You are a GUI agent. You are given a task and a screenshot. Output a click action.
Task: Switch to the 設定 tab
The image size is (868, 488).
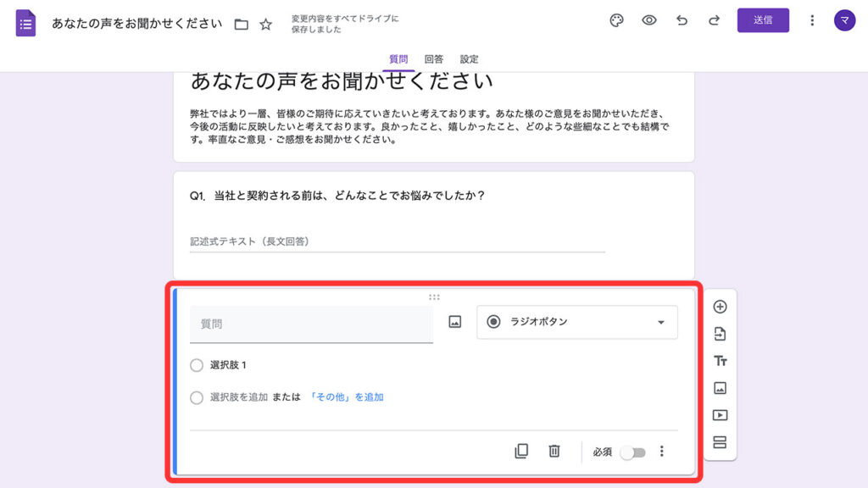(469, 59)
